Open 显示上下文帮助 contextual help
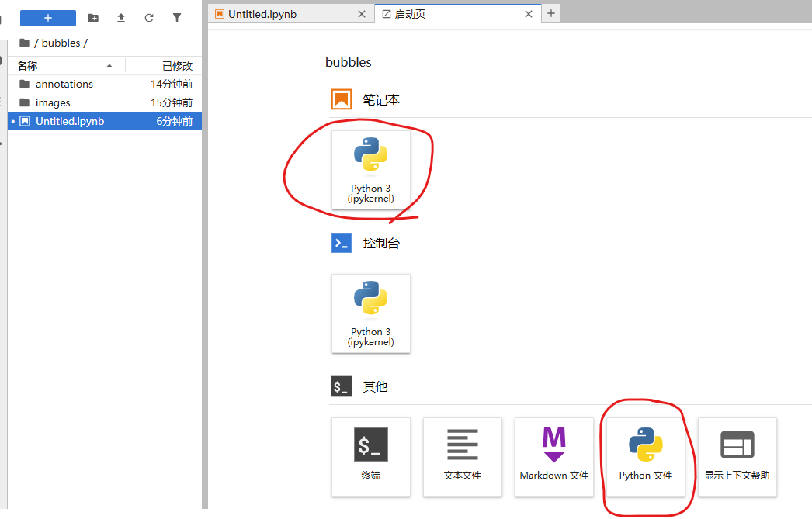The height and width of the screenshot is (519, 812). 737,457
